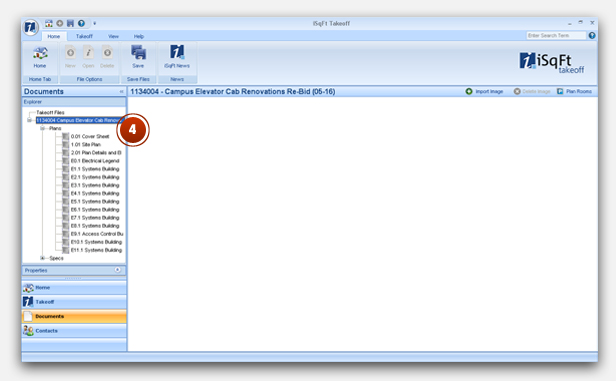Viewport: 616px width, 381px height.
Task: Select the Takeoff Files root node
Action: pyautogui.click(x=50, y=112)
